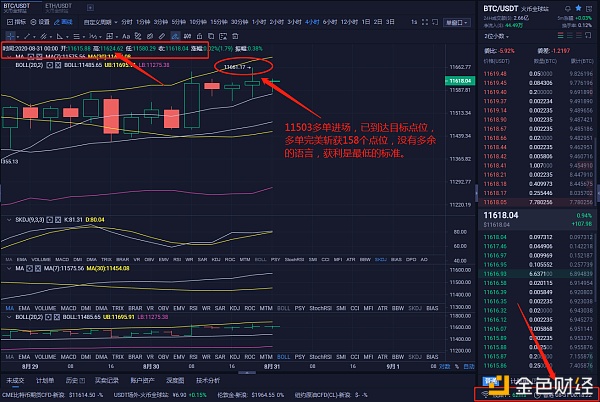The height and width of the screenshot is (402, 600).
Task: Open the 账户资产 account assets tab
Action: coord(142,381)
